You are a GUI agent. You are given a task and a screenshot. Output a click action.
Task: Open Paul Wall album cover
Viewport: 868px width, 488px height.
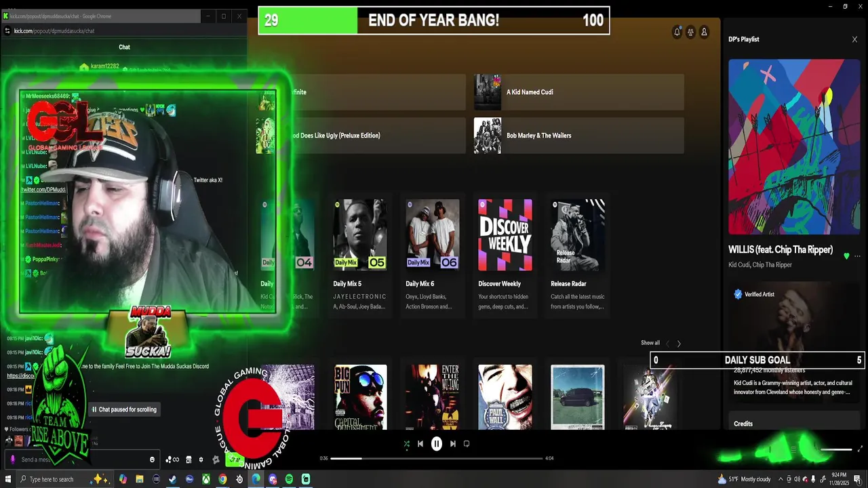pyautogui.click(x=505, y=397)
